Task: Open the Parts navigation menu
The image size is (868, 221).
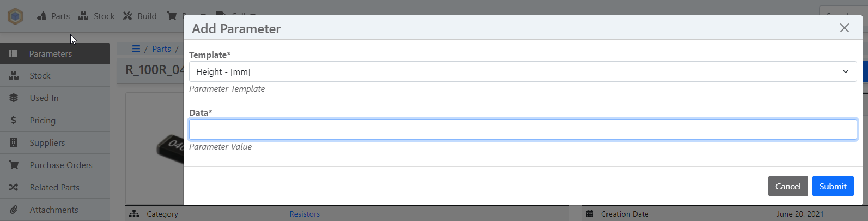Action: pos(53,16)
